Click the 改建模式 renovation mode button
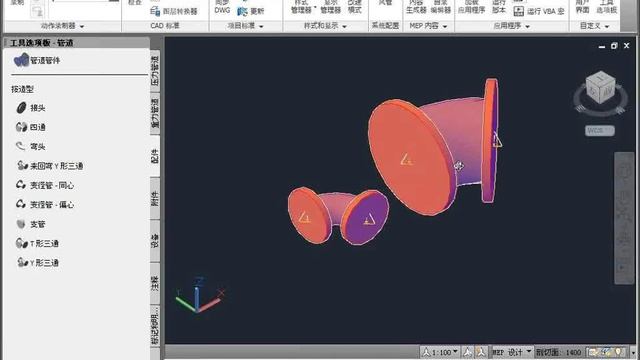640x360 pixels. coord(355,6)
